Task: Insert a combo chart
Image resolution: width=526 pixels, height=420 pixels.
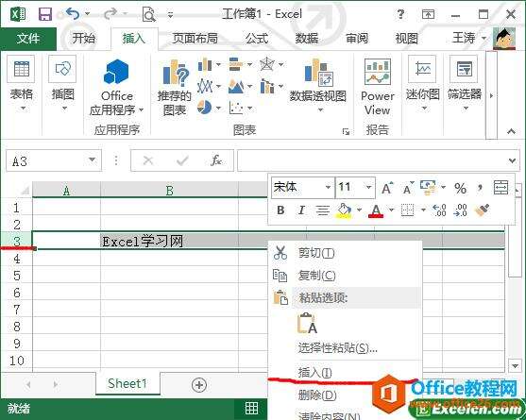Action: [x=267, y=87]
